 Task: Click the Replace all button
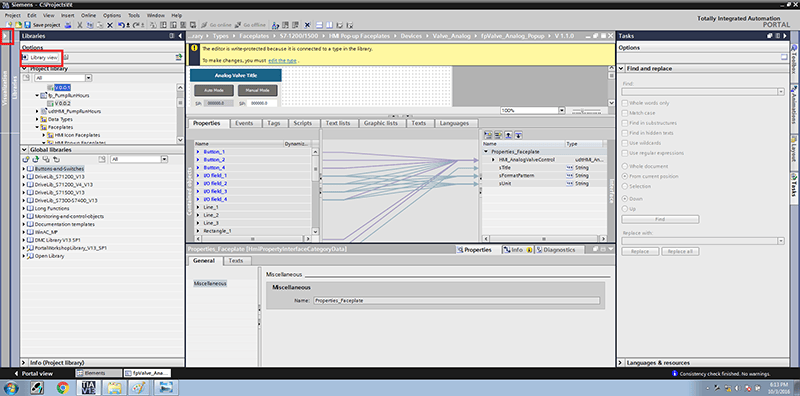680,252
